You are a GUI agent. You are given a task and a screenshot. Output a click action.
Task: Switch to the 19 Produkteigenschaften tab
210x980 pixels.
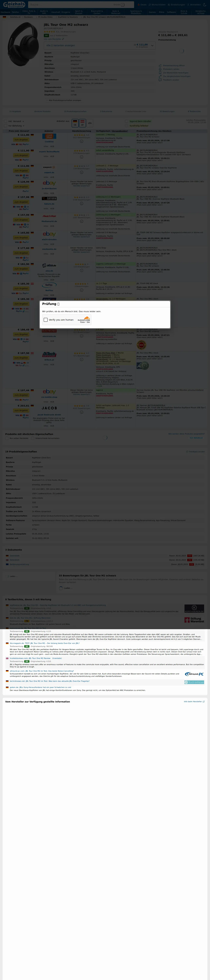75,111
